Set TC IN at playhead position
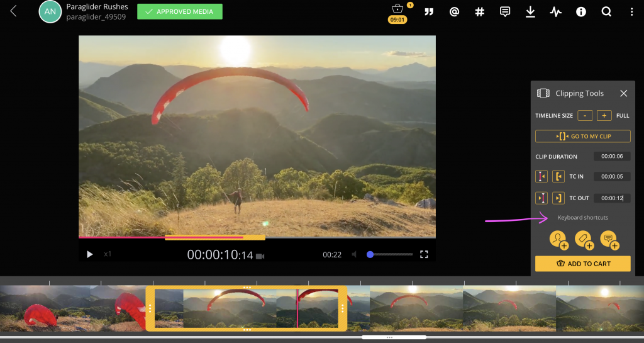The image size is (644, 343). tap(541, 176)
